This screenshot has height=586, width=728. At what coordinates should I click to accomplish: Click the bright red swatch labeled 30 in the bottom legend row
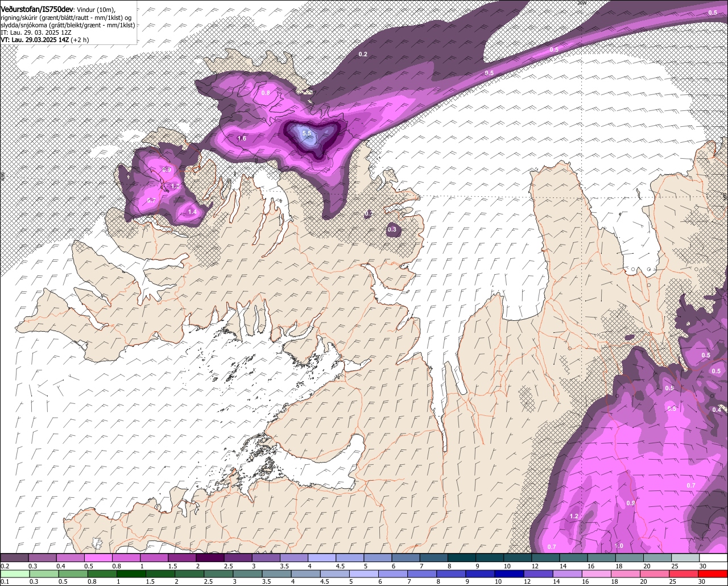click(714, 574)
